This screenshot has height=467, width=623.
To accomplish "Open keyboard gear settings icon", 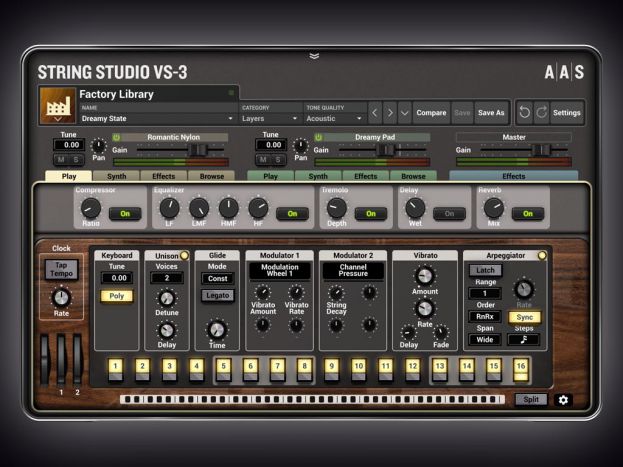I will click(563, 399).
